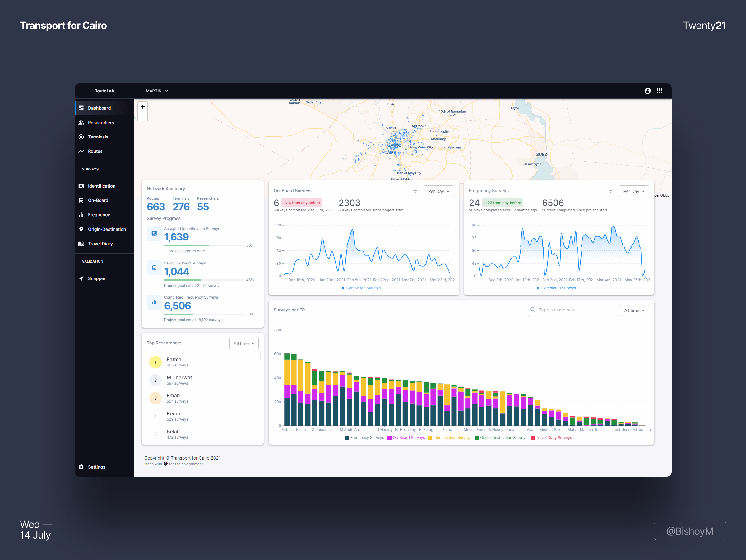Click the user account icon in top bar
Image resolution: width=746 pixels, height=560 pixels.
(x=647, y=91)
